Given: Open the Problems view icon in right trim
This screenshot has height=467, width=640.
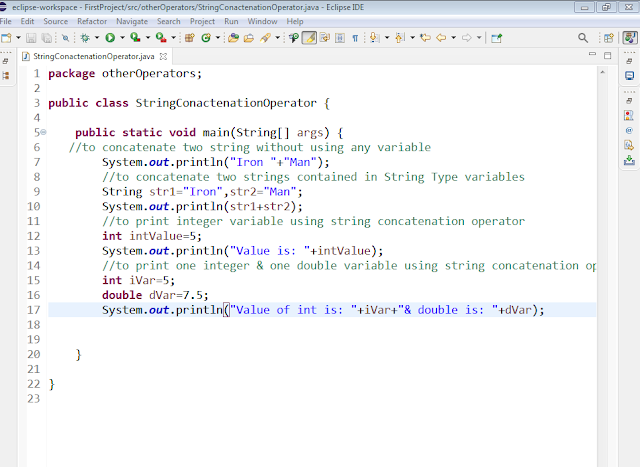Looking at the screenshot, I should point(629,116).
